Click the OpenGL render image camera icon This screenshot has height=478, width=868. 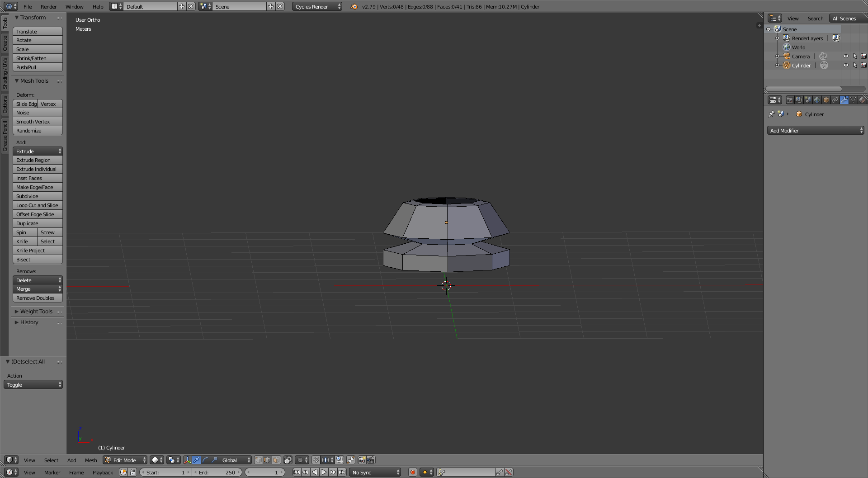point(362,460)
